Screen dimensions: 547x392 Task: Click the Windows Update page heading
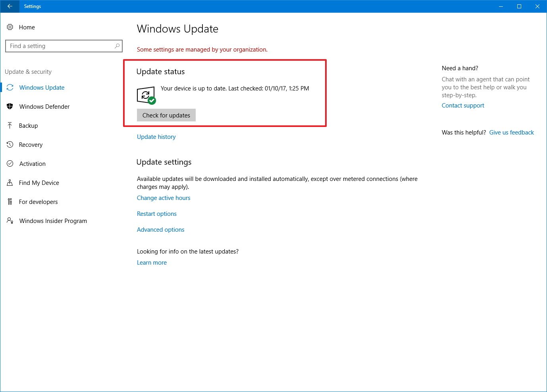177,29
